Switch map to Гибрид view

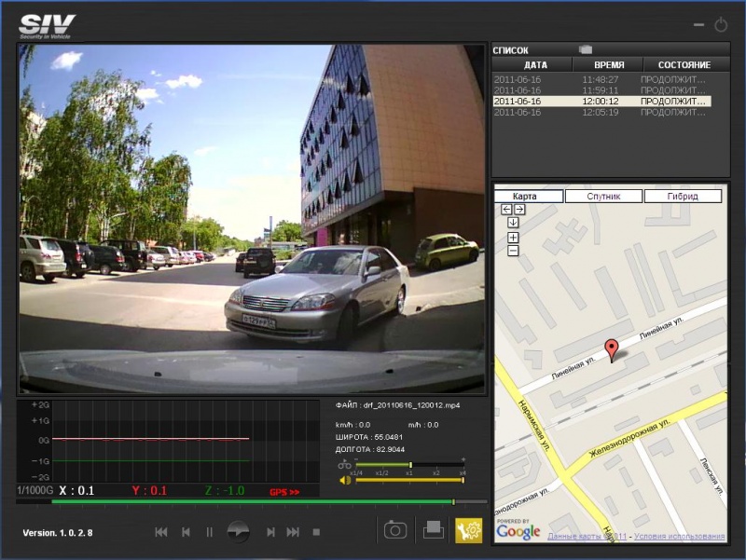coord(683,197)
